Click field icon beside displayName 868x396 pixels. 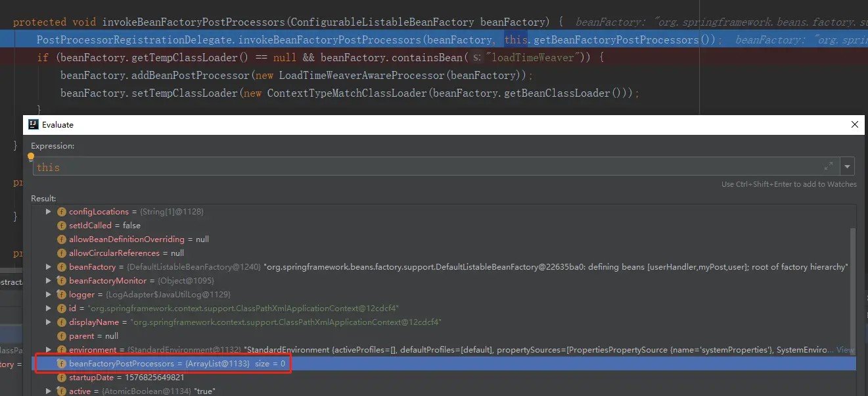62,322
